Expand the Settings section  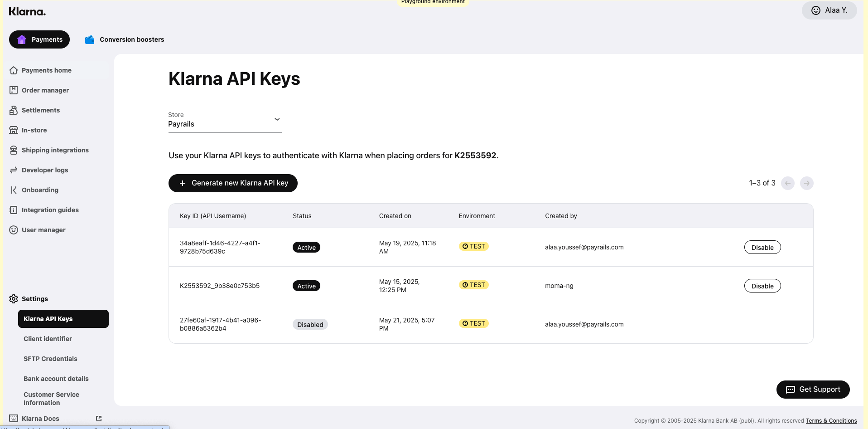[x=35, y=299]
